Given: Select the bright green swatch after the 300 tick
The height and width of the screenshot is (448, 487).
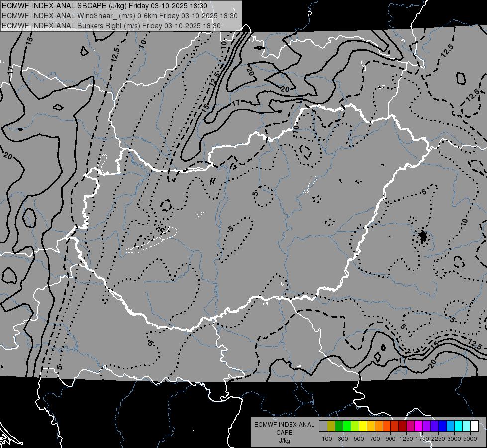Looking at the screenshot, I should tap(347, 426).
